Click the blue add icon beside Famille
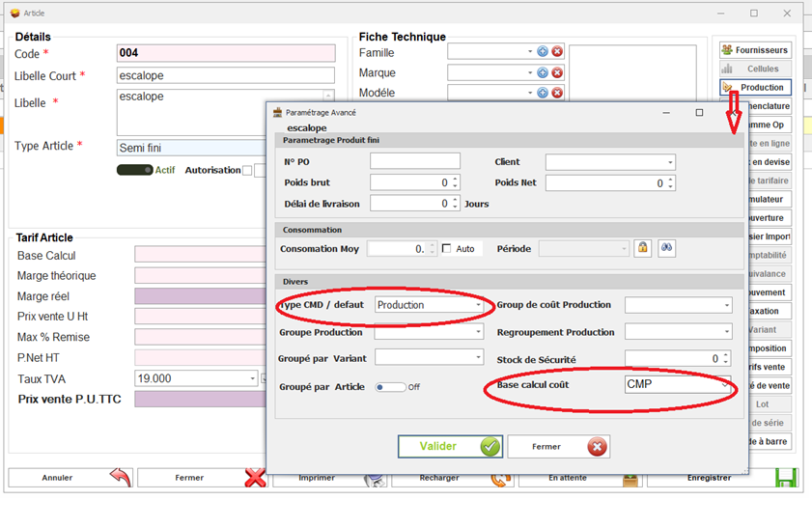Viewport: 812px width, 528px height. click(x=543, y=52)
